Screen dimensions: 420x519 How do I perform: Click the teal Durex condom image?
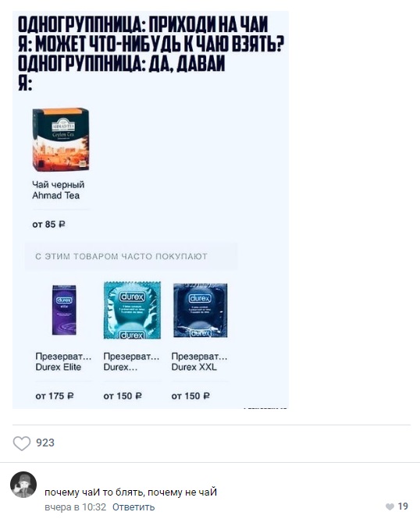coord(132,310)
